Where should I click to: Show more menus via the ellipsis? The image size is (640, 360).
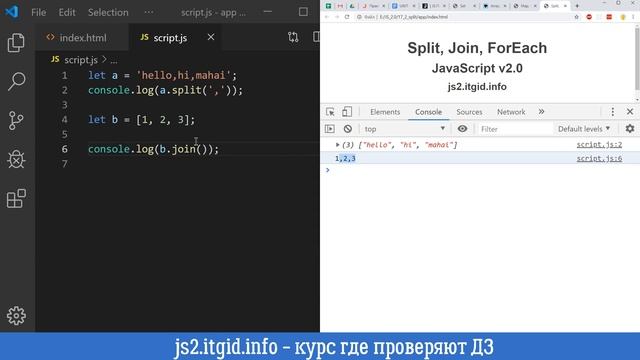pyautogui.click(x=149, y=12)
